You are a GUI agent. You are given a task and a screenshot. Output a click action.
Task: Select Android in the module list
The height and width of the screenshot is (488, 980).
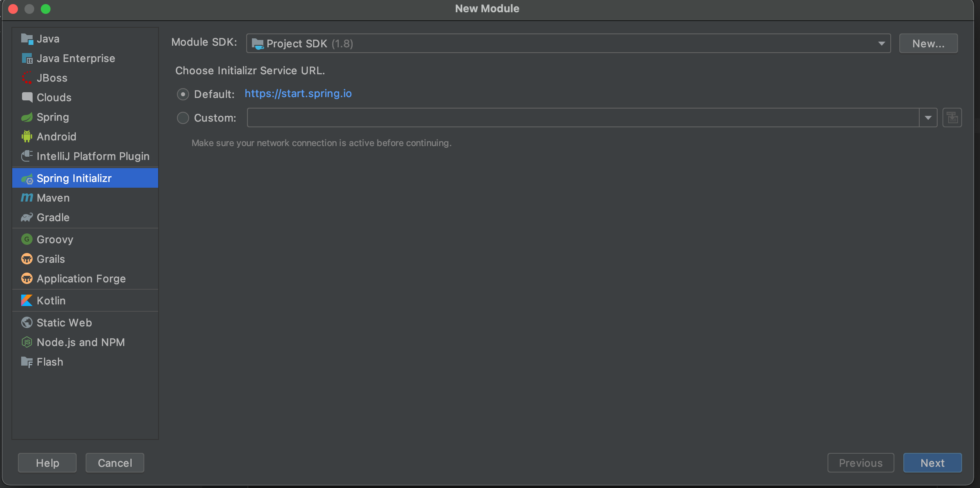click(85, 137)
